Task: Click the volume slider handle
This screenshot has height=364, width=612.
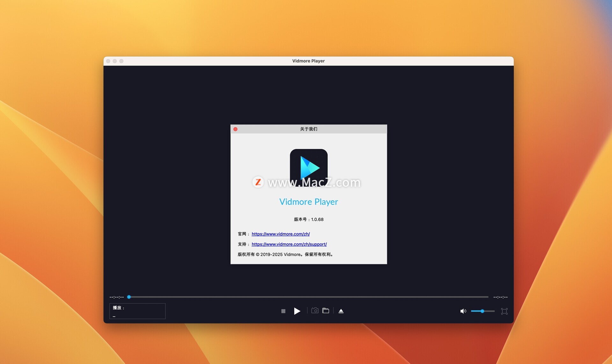Action: [x=482, y=311]
